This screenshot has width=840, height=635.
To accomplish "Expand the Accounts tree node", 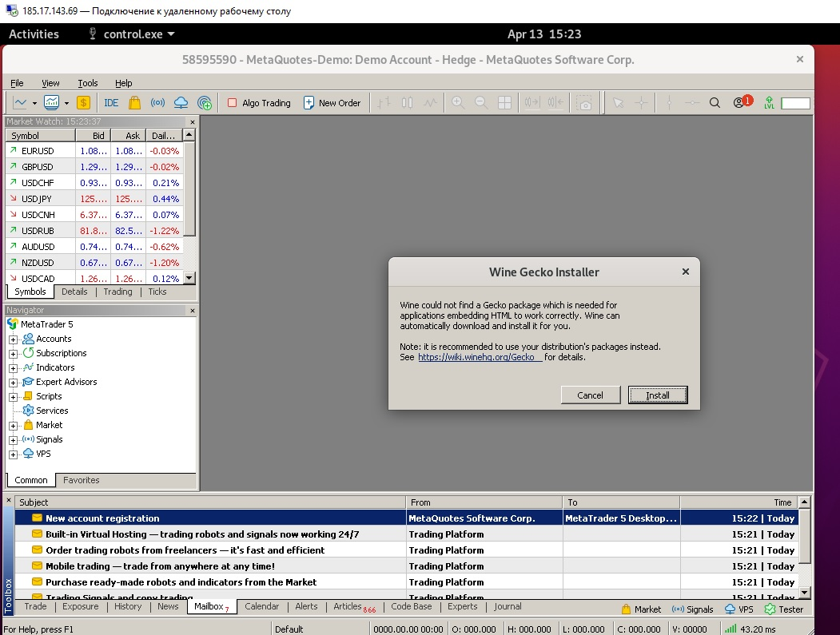I will point(14,339).
